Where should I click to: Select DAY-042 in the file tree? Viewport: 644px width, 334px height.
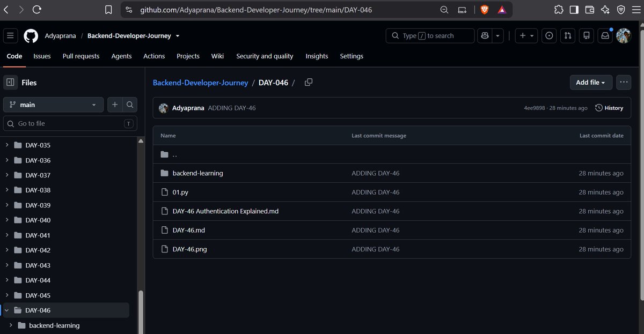[x=38, y=250]
